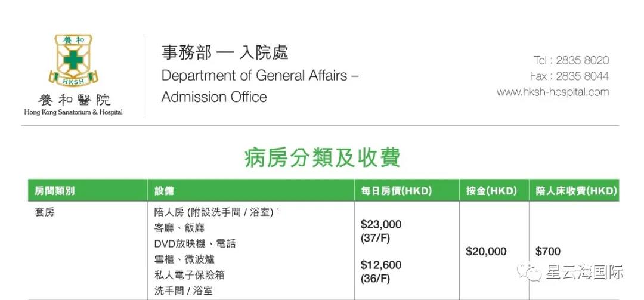Click the 星云海国际 watermark text

pos(584,273)
